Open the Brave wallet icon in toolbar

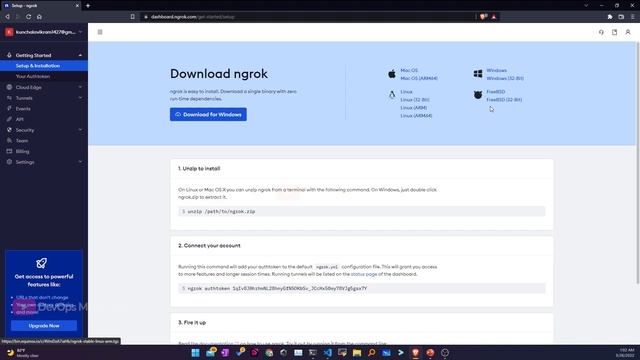coord(621,17)
